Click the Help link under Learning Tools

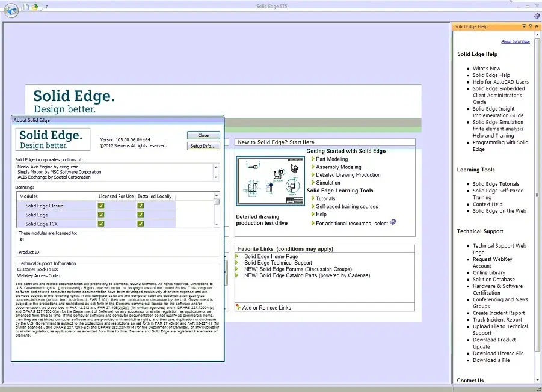pos(321,215)
